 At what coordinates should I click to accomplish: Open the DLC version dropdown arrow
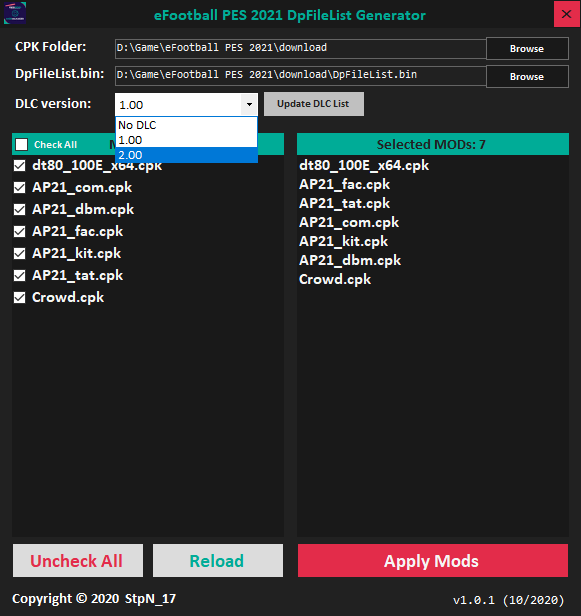pyautogui.click(x=249, y=104)
